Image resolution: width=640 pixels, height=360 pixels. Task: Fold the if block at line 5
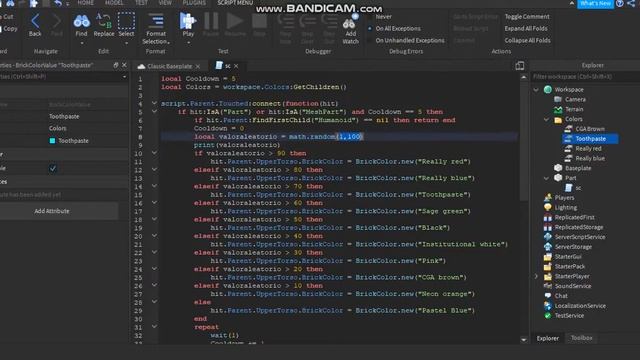click(154, 111)
